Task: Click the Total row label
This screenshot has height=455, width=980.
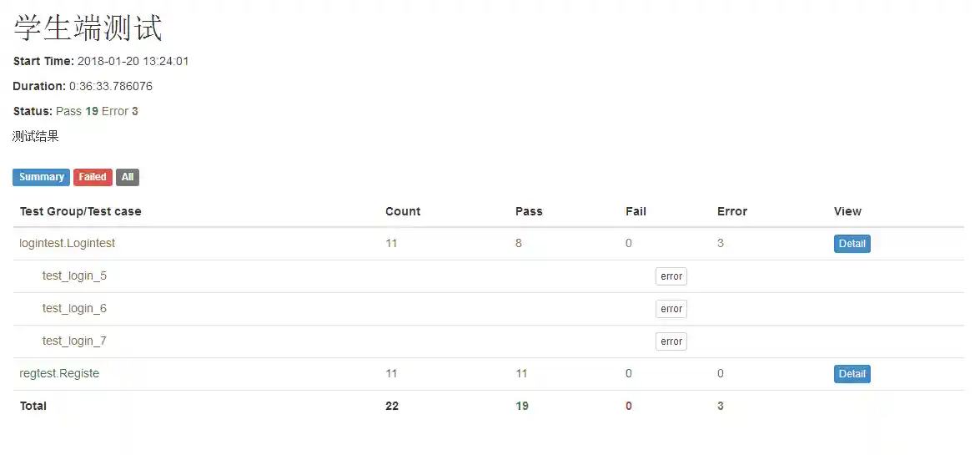Action: (x=33, y=407)
